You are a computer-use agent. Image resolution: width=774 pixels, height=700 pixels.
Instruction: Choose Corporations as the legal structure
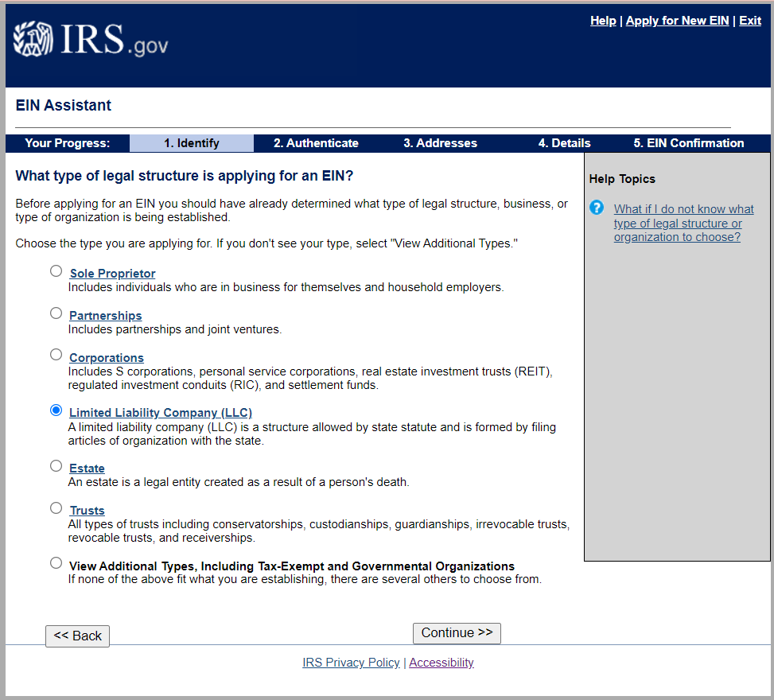(56, 354)
